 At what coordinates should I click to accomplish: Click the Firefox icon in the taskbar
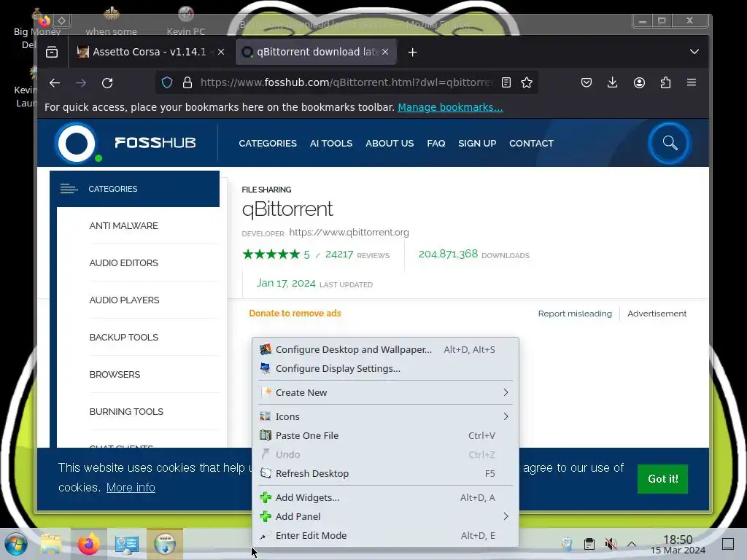click(x=88, y=544)
